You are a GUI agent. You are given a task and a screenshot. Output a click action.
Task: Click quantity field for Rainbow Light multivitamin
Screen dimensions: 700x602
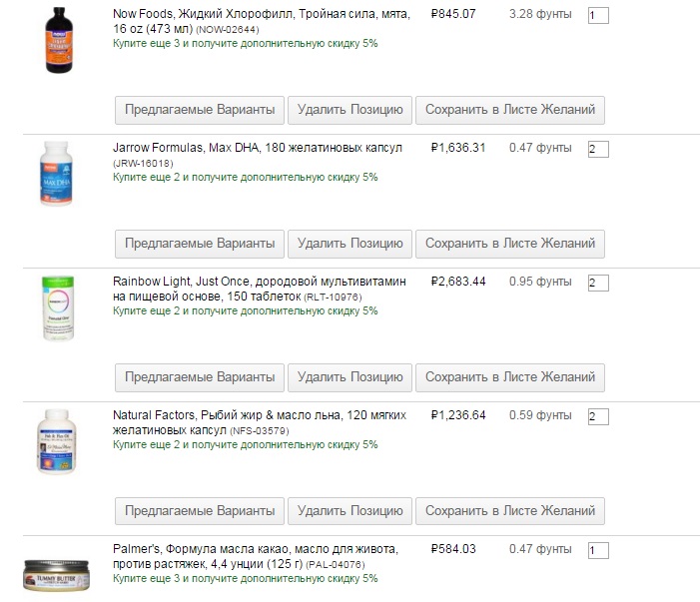tap(598, 284)
